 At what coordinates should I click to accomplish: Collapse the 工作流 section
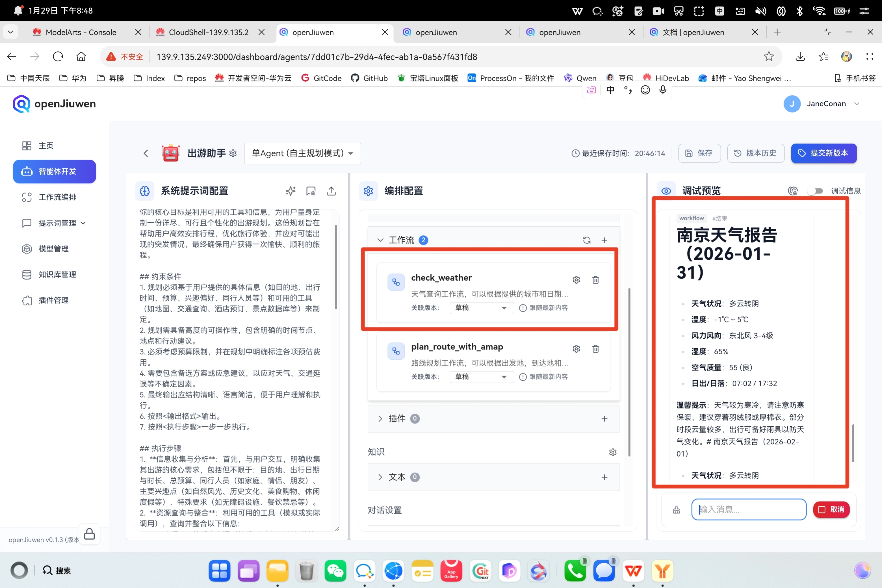(x=380, y=240)
